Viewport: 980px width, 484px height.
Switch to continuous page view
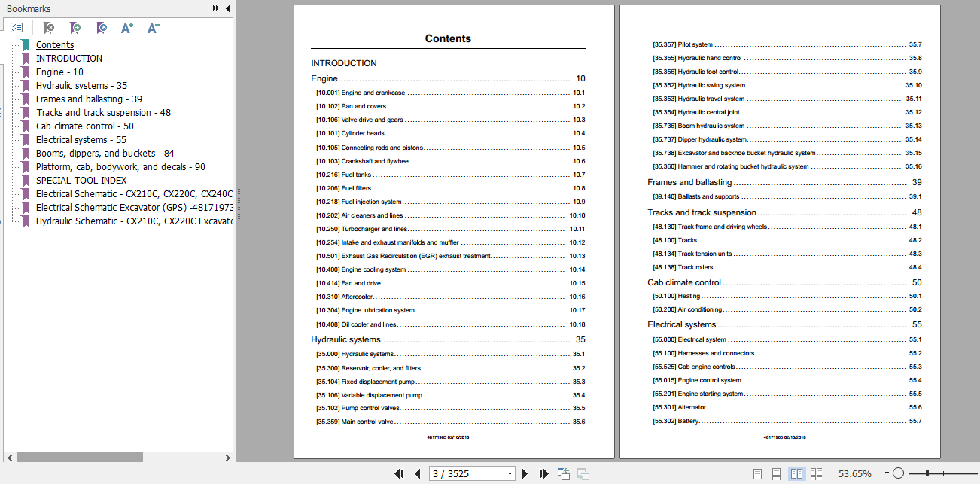[777, 473]
